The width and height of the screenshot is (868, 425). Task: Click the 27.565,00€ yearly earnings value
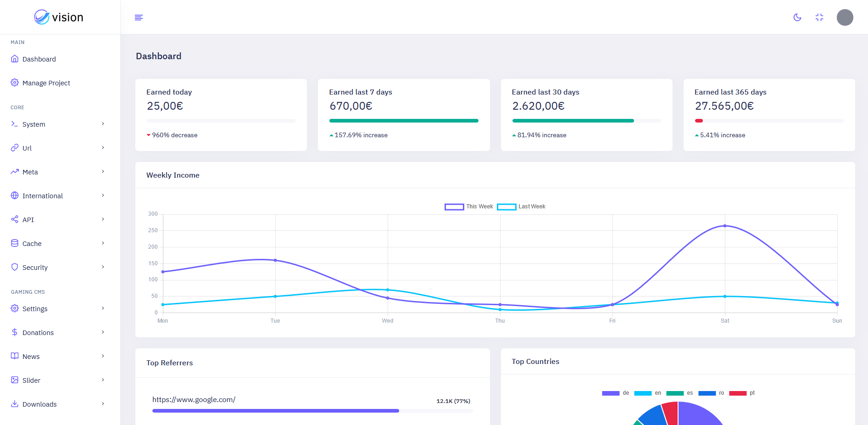point(724,106)
